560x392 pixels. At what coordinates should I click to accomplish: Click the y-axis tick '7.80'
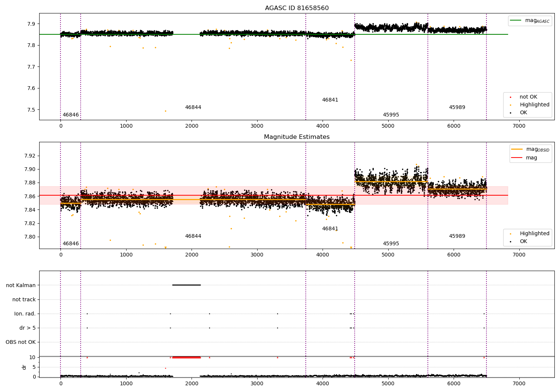[x=30, y=237]
